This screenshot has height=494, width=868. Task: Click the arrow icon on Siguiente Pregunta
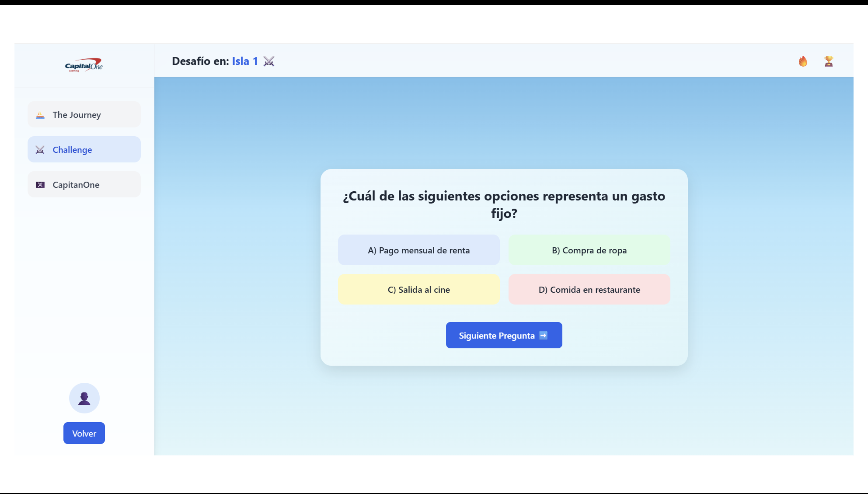543,336
